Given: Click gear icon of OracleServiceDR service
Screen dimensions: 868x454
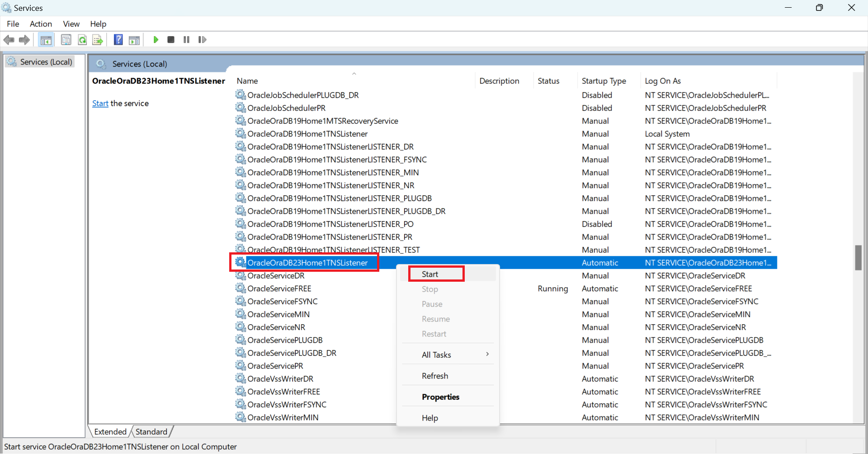Looking at the screenshot, I should [x=241, y=275].
